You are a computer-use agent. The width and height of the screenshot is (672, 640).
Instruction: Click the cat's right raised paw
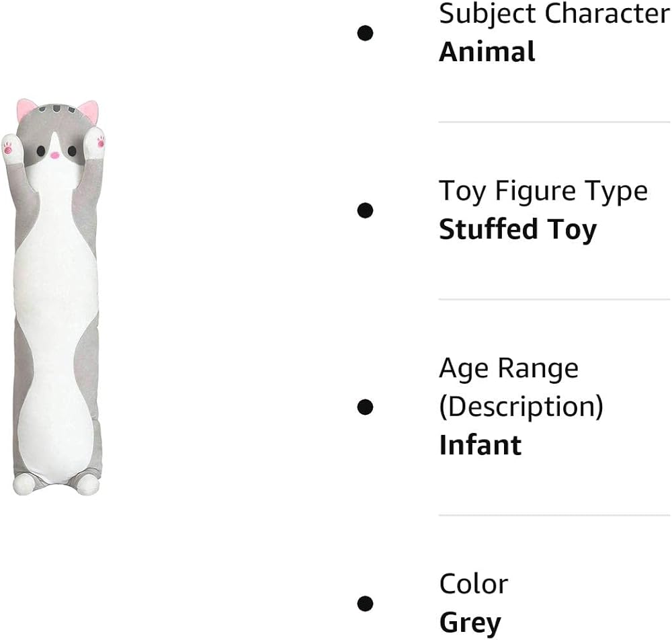pos(97,145)
